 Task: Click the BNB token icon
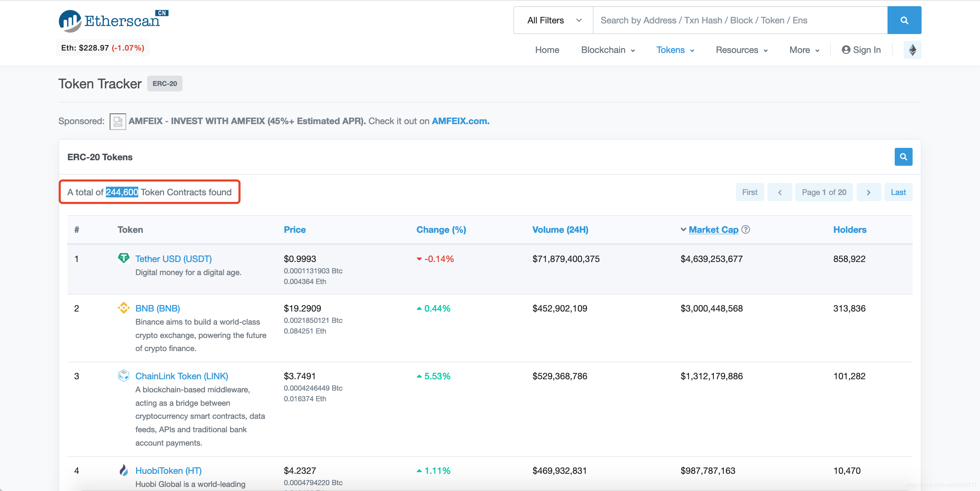point(123,308)
